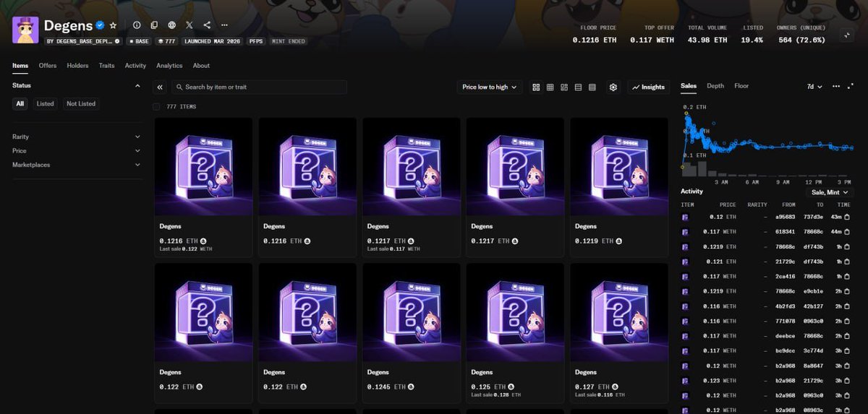Screen dimensions: 868x414
Task: Open the Offers tab
Action: click(x=48, y=65)
